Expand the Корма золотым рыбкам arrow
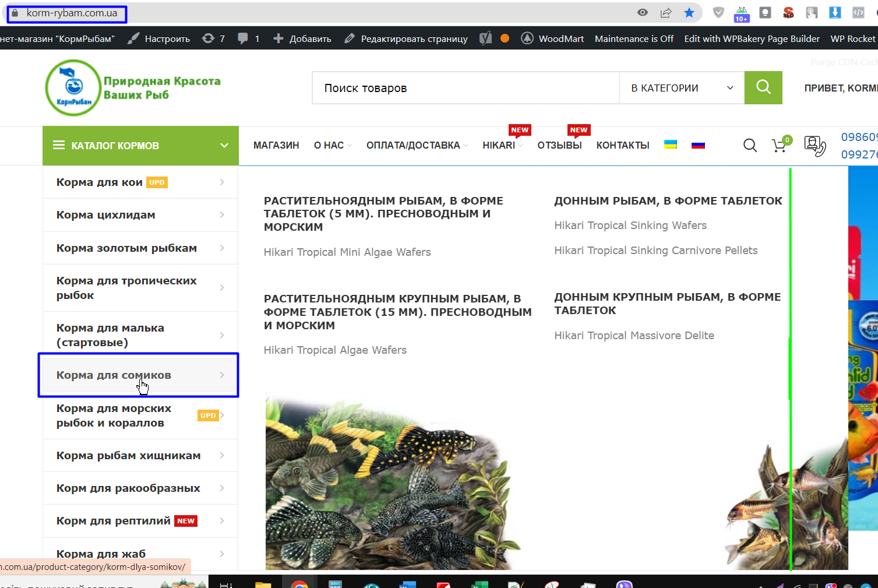Image resolution: width=878 pixels, height=588 pixels. tap(222, 248)
